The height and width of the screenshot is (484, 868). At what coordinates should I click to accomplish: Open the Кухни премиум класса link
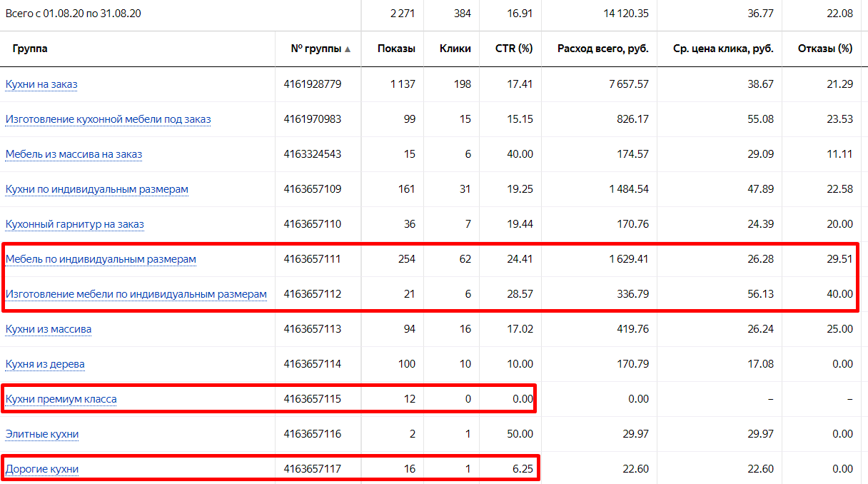click(61, 399)
